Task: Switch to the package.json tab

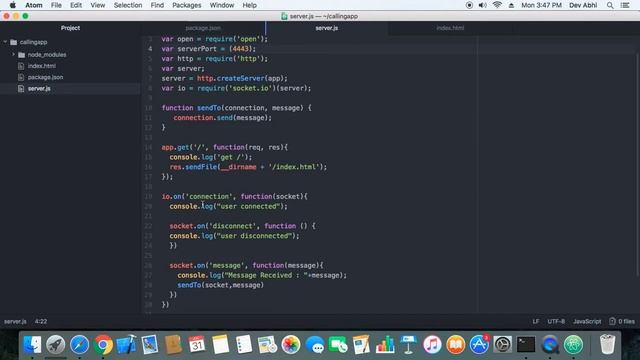Action: [203, 28]
